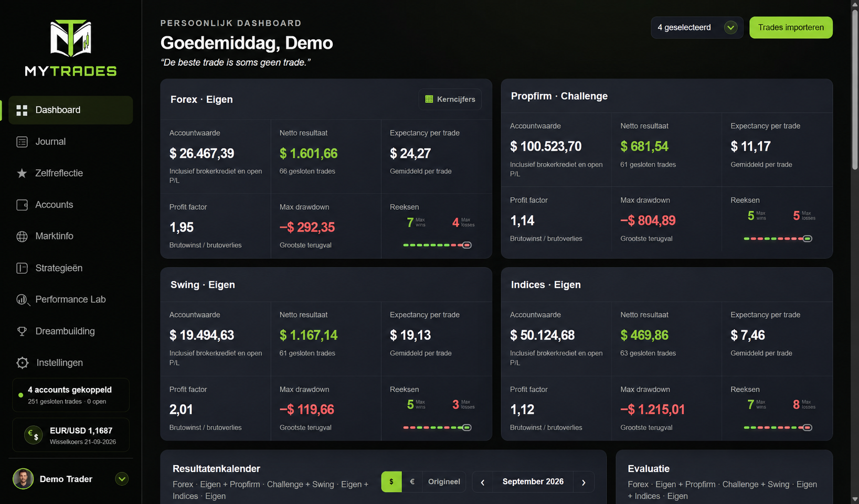
Task: Switch calendar currency to dollar
Action: [x=391, y=482]
